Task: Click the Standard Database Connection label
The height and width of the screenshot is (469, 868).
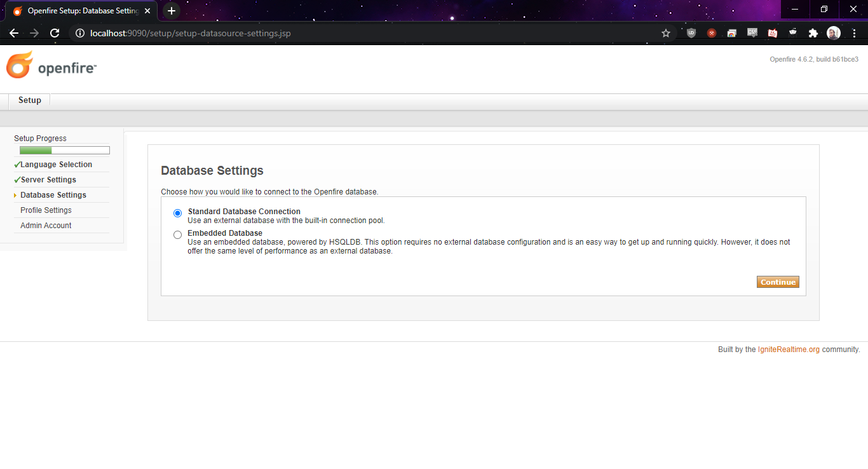Action: [244, 212]
